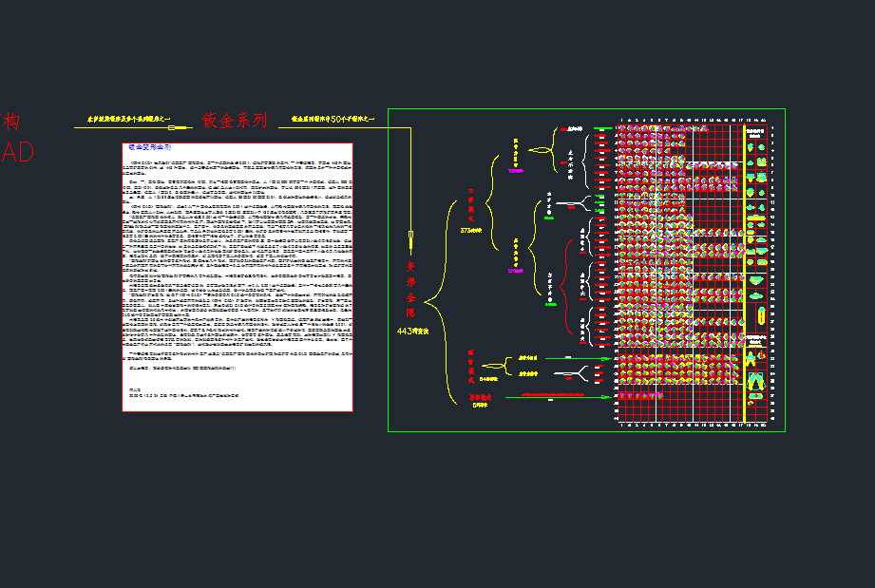This screenshot has width=875, height=588.
Task: Click the yellow plug symbol on horizontal line
Action: pyautogui.click(x=180, y=127)
